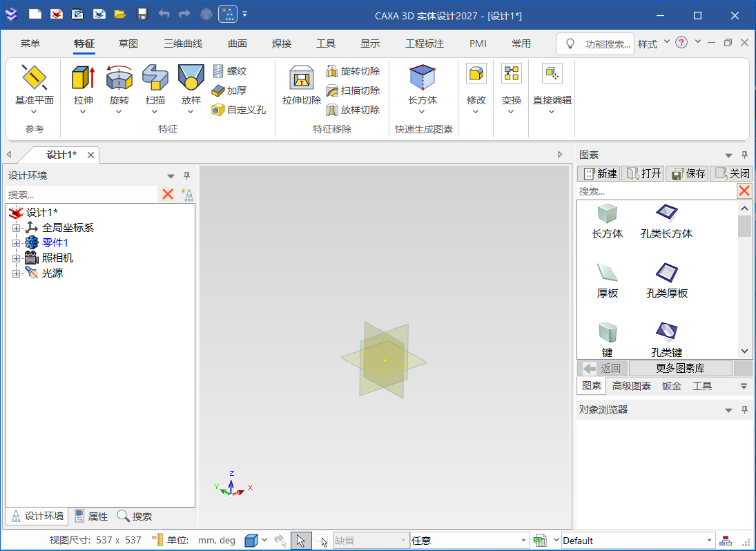This screenshot has width=756, height=551.
Task: Choose the Sweep (扫描) feature icon
Action: click(155, 77)
